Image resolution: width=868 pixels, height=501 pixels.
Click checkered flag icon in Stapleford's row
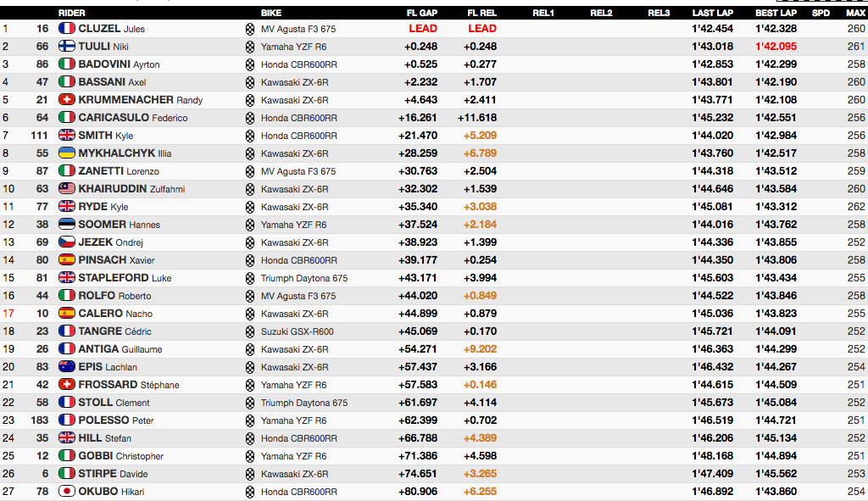click(250, 278)
